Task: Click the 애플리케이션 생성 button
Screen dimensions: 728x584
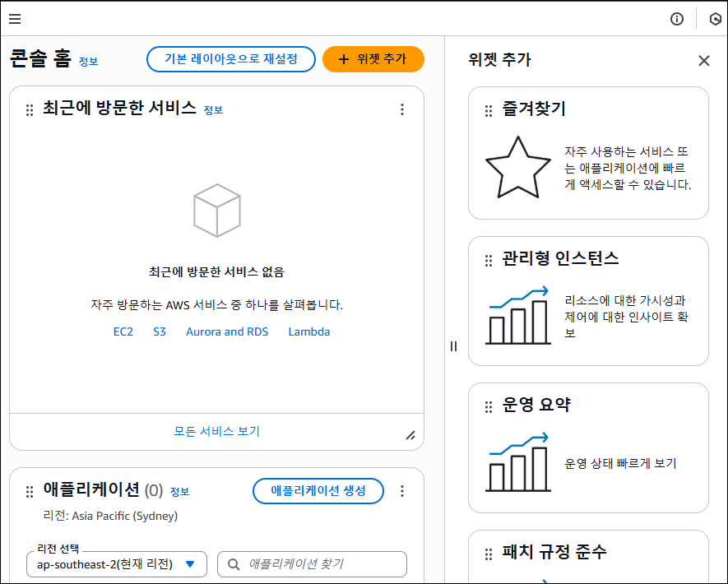Action: point(318,491)
